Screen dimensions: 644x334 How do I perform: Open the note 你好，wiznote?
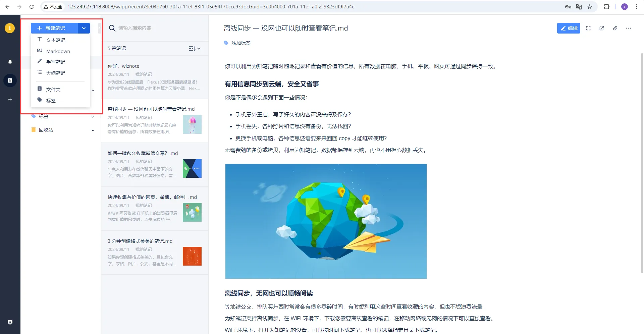155,77
